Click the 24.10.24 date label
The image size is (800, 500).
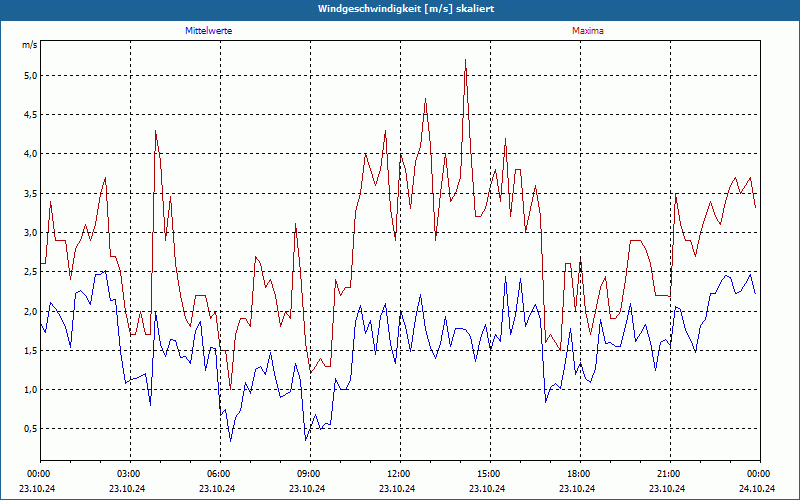757,488
